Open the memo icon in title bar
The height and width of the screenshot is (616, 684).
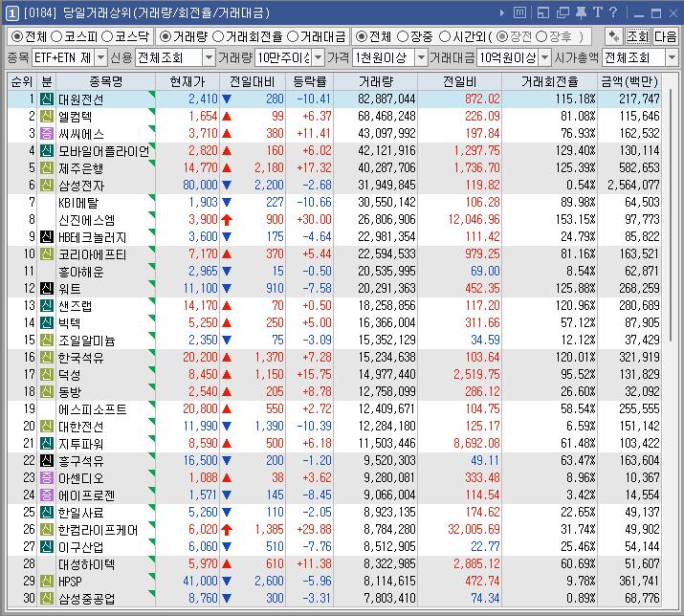[519, 13]
